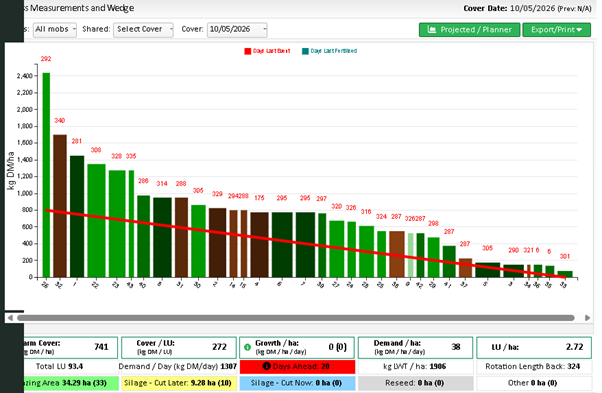Toggle the Days Last Fertilised teal legend swatch
Viewport: 602px width, 393px height.
305,51
